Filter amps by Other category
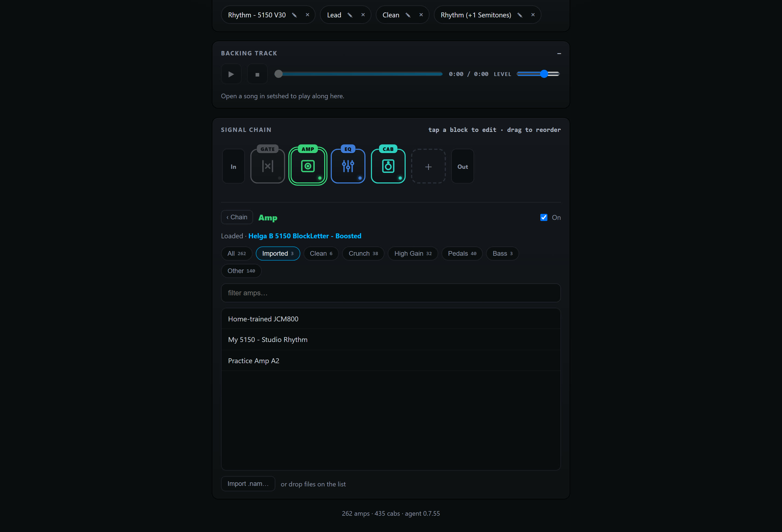The image size is (782, 532). click(241, 271)
